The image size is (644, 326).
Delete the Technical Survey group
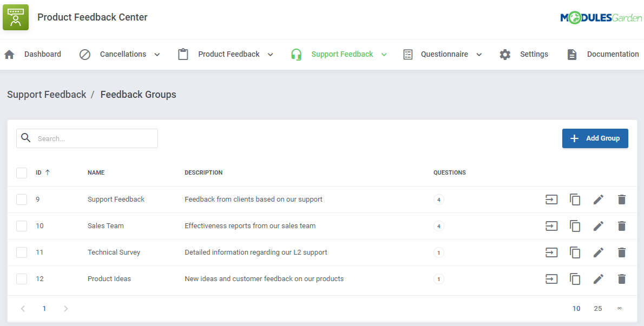coord(621,252)
